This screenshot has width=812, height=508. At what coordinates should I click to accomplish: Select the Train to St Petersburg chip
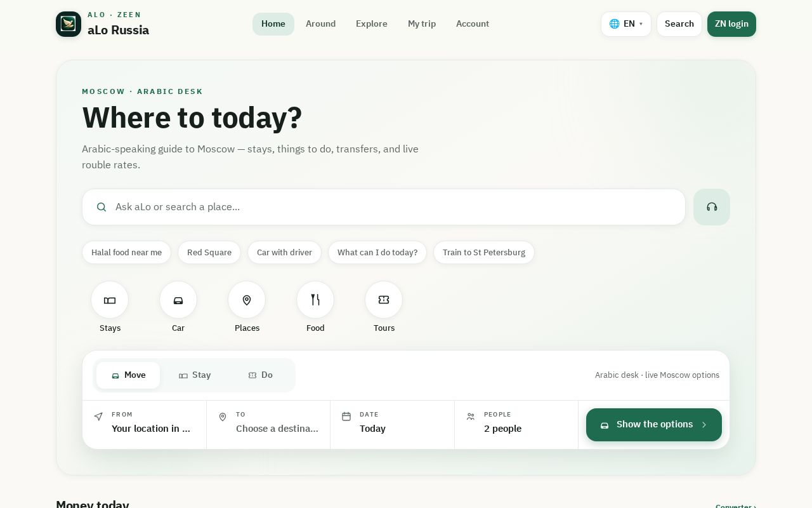(x=484, y=253)
